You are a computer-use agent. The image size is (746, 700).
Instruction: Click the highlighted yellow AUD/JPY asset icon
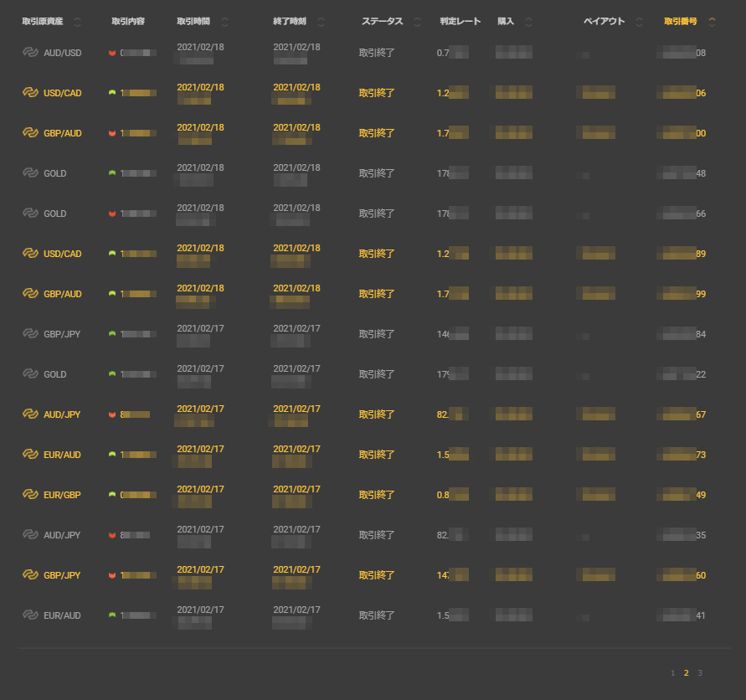coord(30,414)
